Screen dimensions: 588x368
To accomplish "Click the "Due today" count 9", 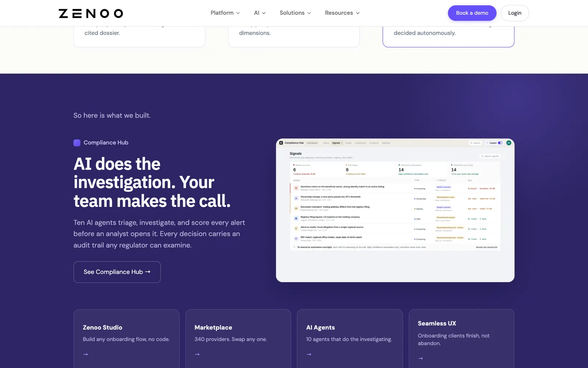I will coord(347,170).
